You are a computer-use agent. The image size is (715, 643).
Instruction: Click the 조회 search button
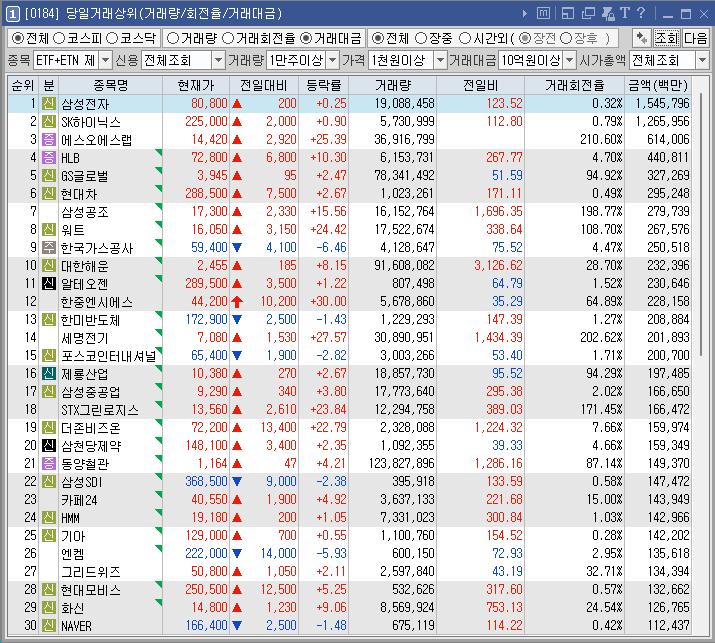667,38
